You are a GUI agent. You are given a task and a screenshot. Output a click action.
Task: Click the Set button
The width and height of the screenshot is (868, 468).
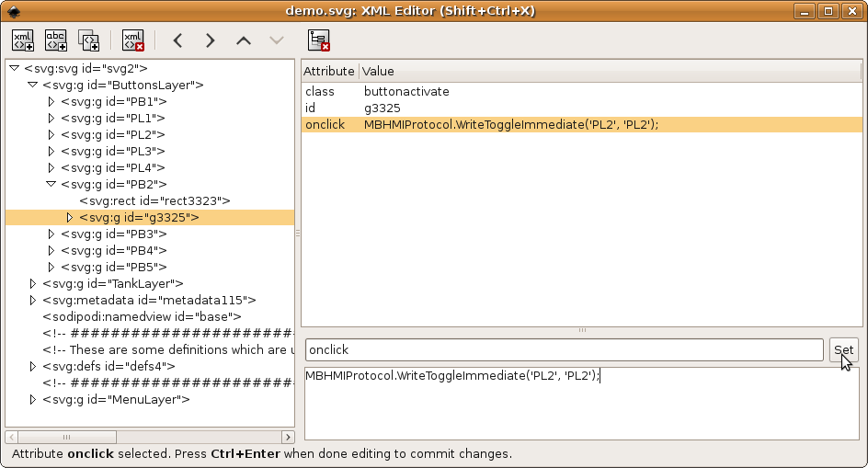coord(844,350)
